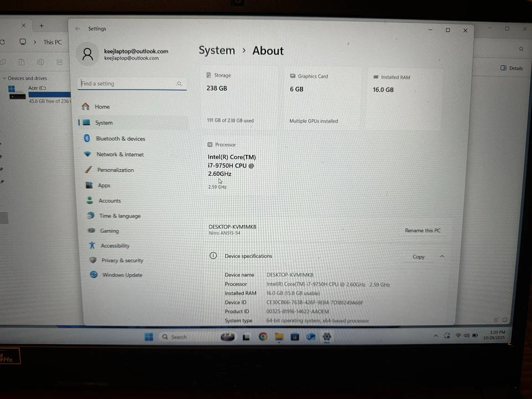Copy the device specifications
This screenshot has height=399, width=532.
point(418,257)
